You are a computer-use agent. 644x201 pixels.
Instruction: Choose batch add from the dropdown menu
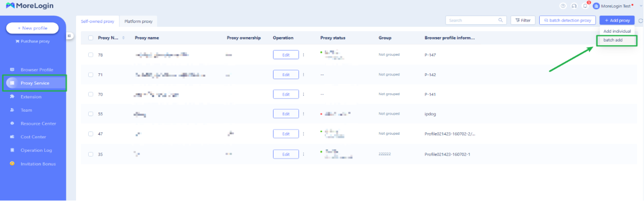613,40
